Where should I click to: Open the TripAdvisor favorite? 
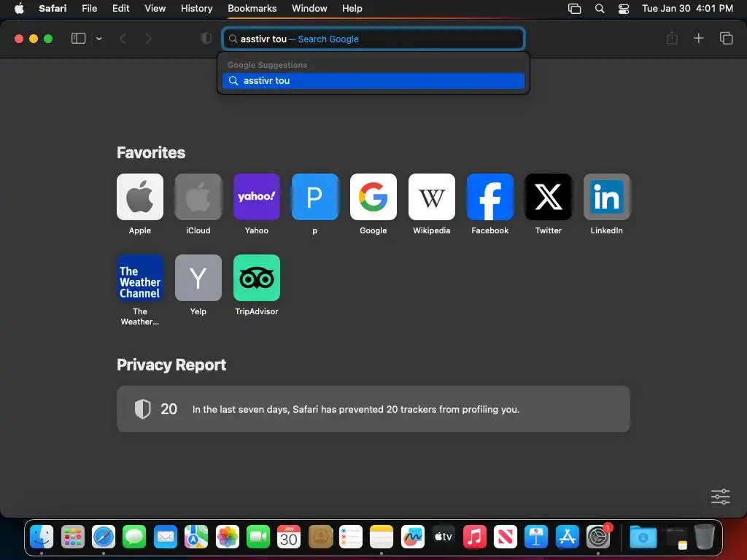click(x=257, y=278)
